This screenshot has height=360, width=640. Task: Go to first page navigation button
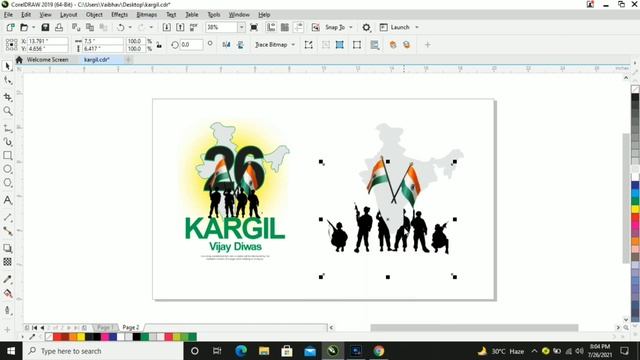[x=35, y=327]
